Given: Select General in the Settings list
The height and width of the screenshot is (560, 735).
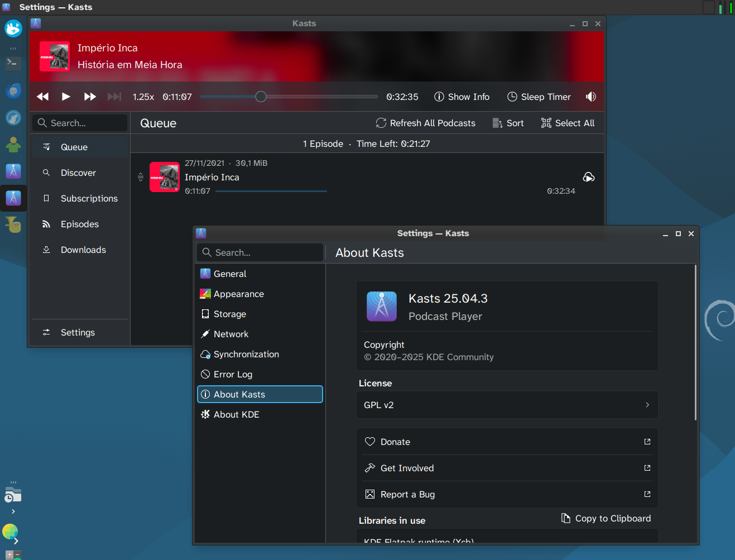Looking at the screenshot, I should pyautogui.click(x=260, y=274).
